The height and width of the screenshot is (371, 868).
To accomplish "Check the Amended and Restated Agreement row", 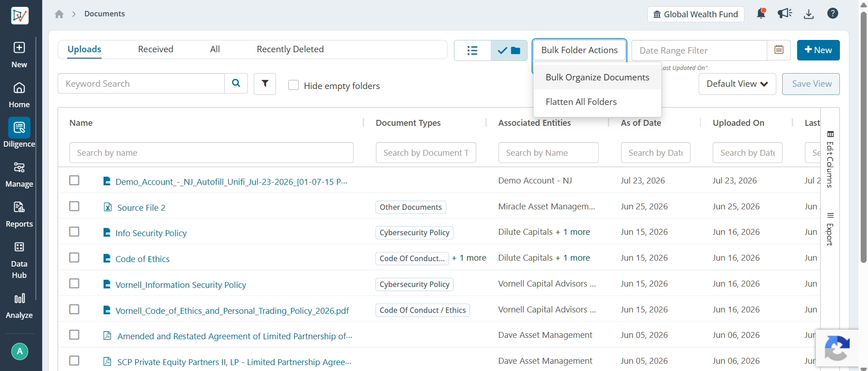I will (74, 335).
